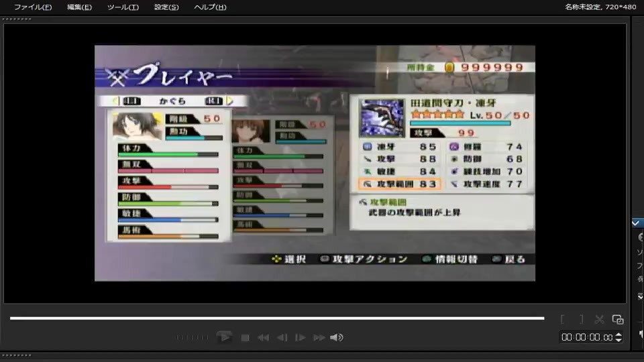Jump to start with rewind button

pos(263,338)
